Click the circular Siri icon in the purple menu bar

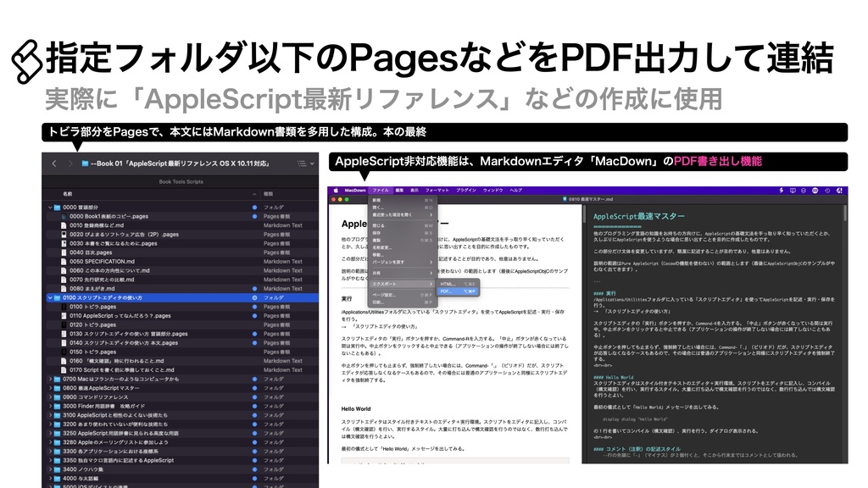[815, 191]
